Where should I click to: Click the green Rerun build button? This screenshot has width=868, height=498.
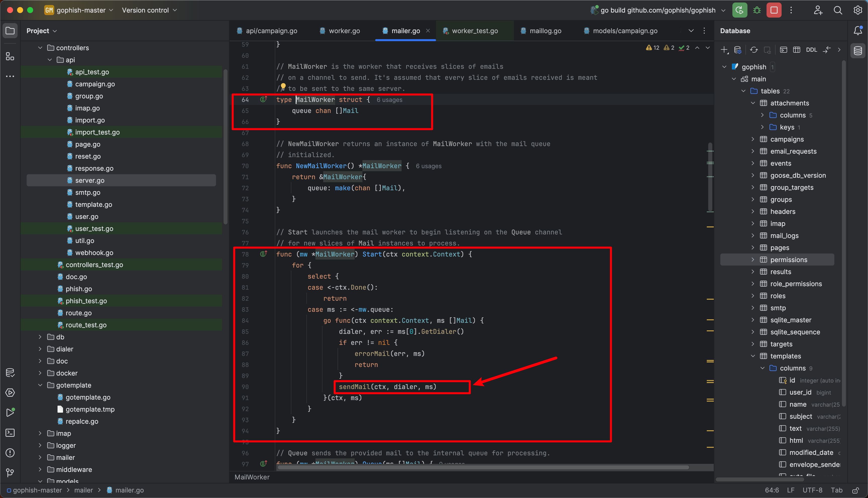coord(739,10)
